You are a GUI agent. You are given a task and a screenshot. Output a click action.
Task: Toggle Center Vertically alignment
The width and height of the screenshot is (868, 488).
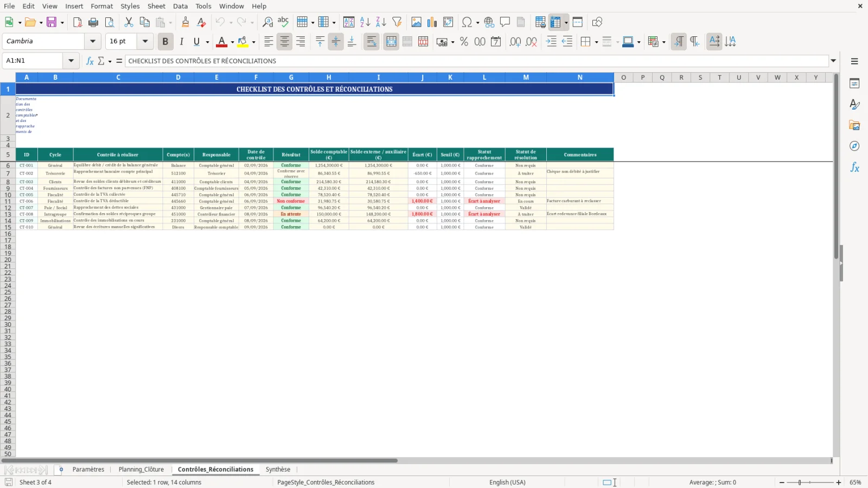coord(336,42)
